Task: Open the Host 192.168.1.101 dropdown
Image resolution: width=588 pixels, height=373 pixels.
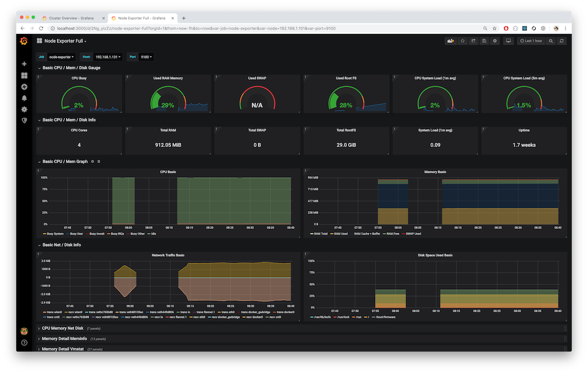Action: tap(108, 57)
